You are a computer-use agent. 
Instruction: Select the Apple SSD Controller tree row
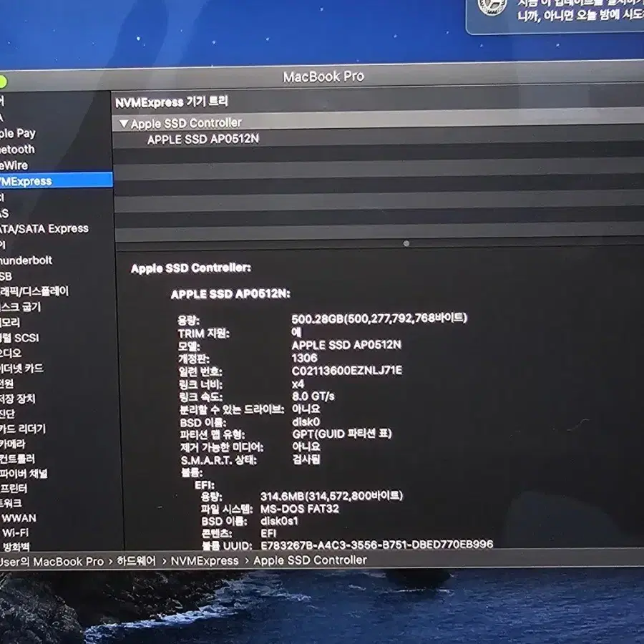pos(378,122)
